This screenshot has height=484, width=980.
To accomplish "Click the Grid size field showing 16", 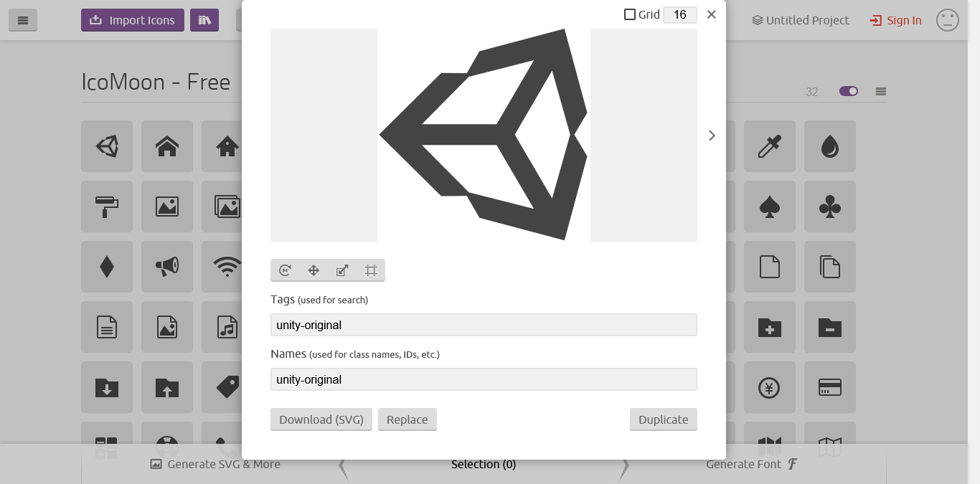I will [x=679, y=14].
